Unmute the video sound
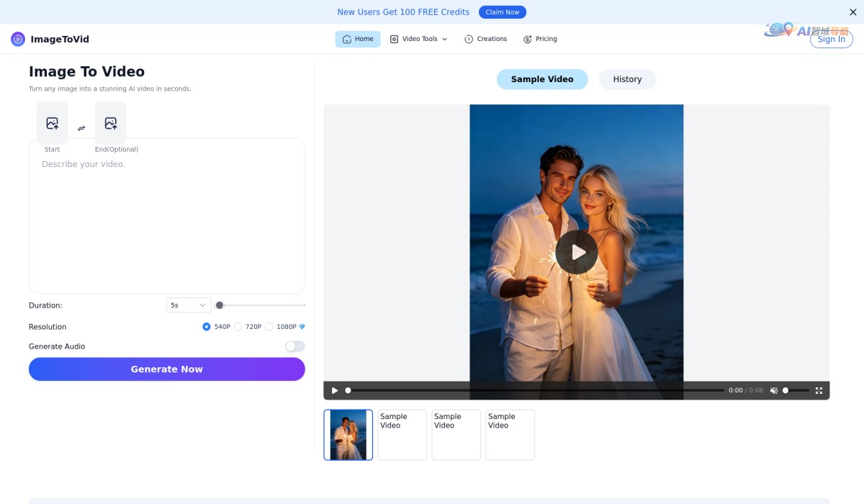 coord(774,390)
